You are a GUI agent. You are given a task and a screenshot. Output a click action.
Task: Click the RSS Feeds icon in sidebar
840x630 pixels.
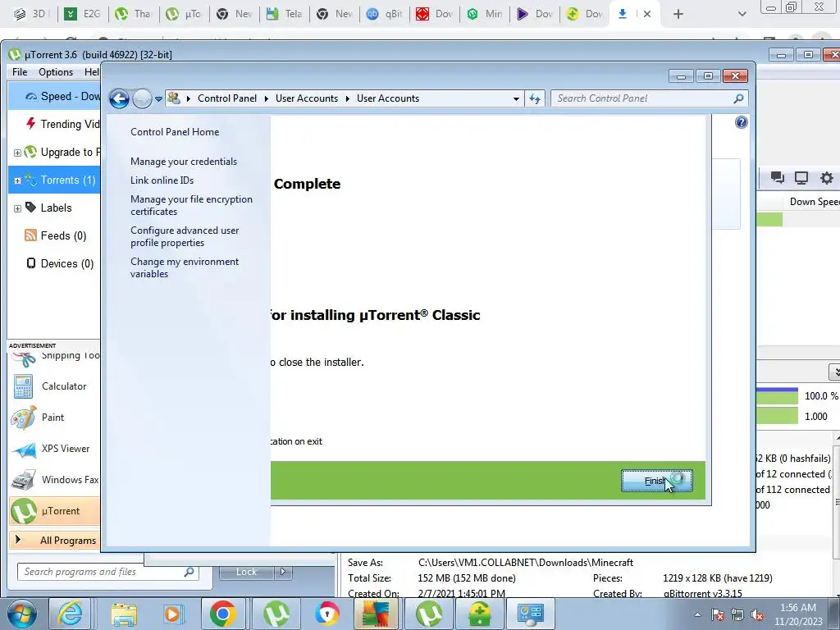pos(30,235)
